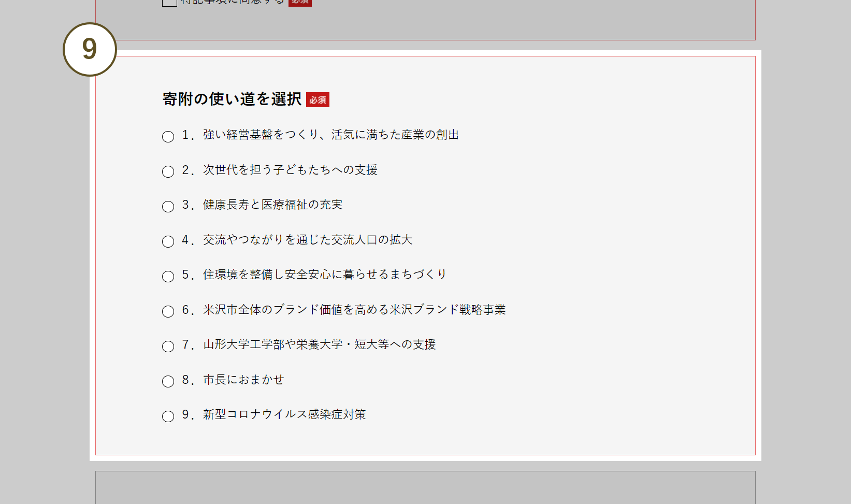
Task: Click the label text 市長におまかせ
Action: (x=243, y=380)
